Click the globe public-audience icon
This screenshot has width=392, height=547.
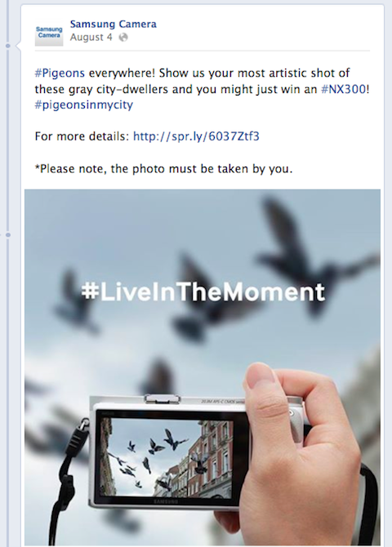123,38
